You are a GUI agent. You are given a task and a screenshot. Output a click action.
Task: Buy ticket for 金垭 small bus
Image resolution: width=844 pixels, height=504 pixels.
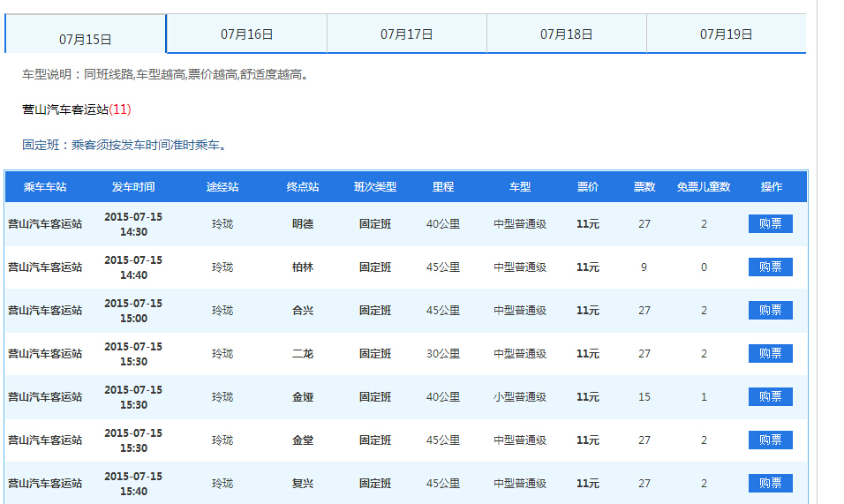pos(770,397)
